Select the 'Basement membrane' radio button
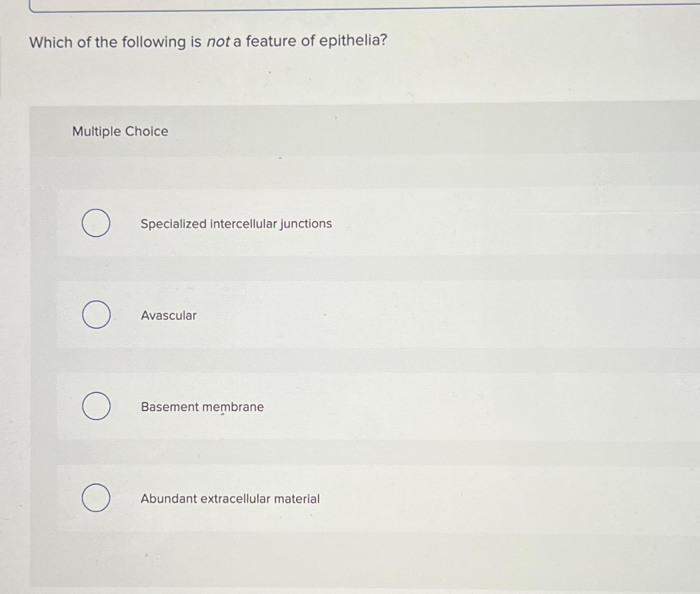 point(97,406)
